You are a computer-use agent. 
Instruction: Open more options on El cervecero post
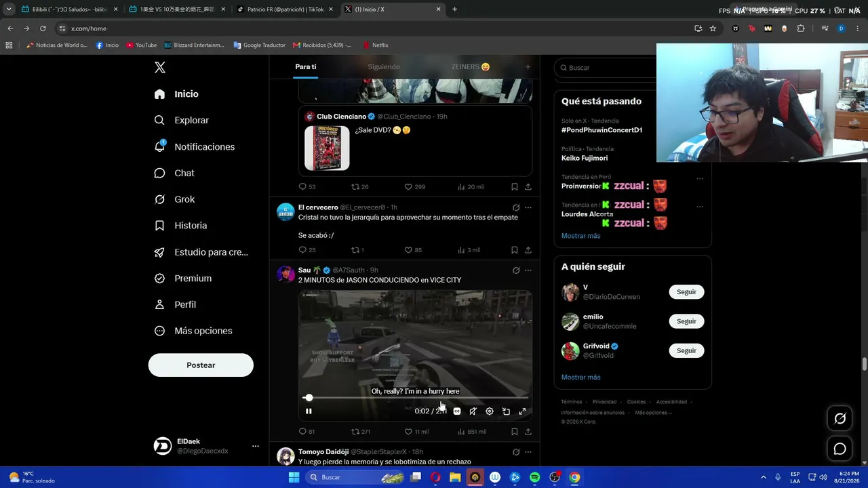(528, 207)
